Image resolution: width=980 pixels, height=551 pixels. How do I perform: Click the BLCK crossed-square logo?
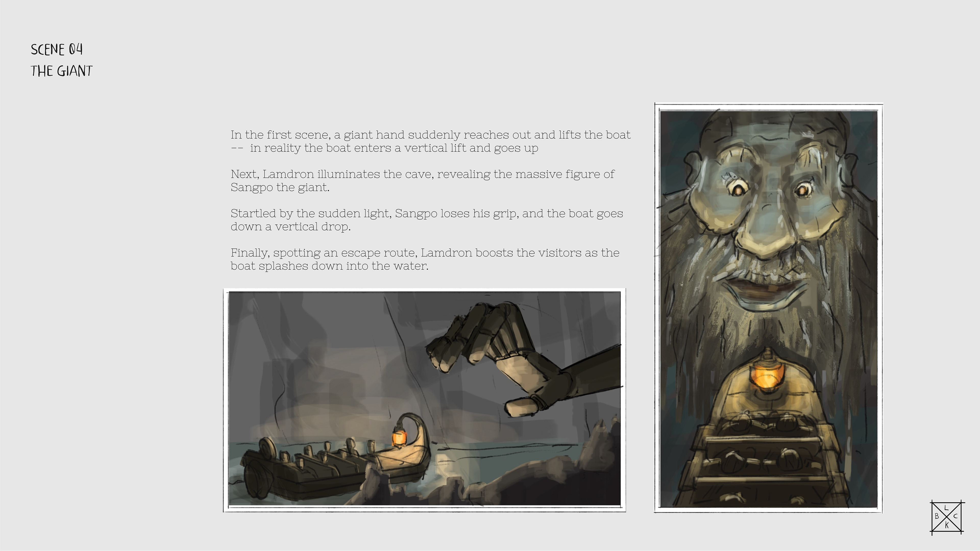coord(947,517)
